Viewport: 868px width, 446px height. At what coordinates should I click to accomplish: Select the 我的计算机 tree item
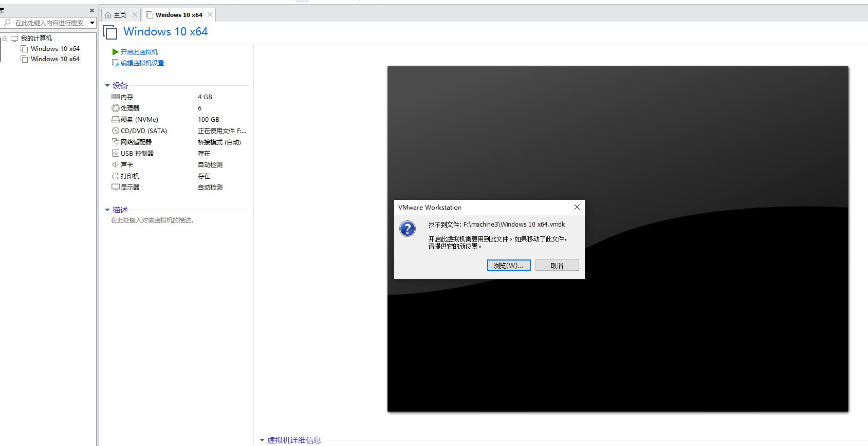[x=36, y=38]
